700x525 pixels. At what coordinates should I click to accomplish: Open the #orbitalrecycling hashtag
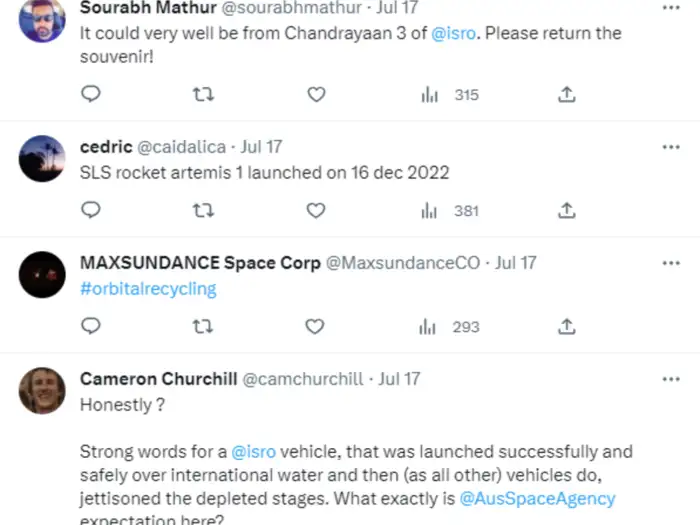[x=148, y=288]
